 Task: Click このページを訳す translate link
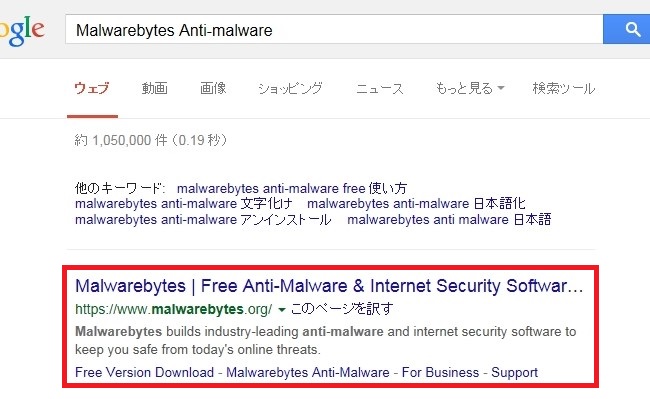(x=342, y=309)
